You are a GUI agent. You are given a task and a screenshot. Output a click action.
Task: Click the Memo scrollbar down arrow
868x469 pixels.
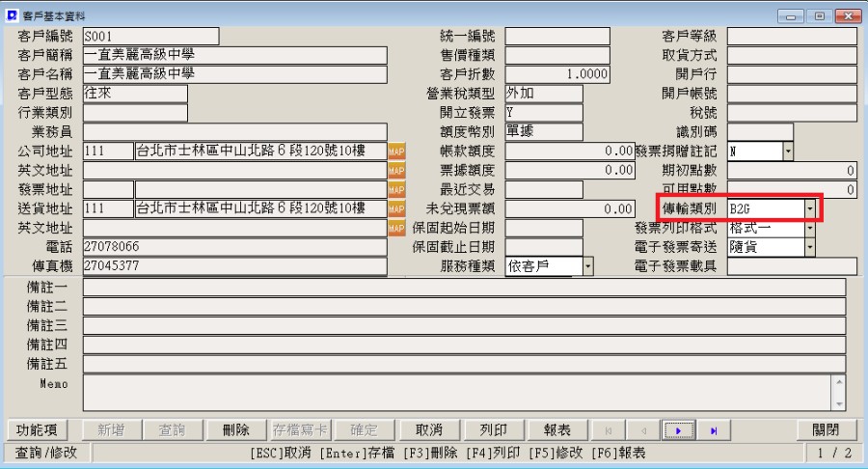tap(839, 404)
